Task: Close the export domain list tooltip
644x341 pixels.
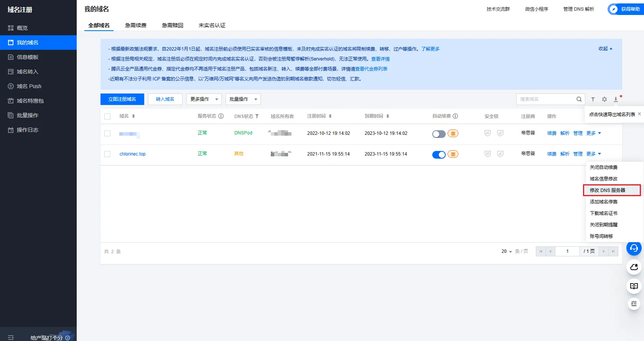Action: click(x=639, y=114)
